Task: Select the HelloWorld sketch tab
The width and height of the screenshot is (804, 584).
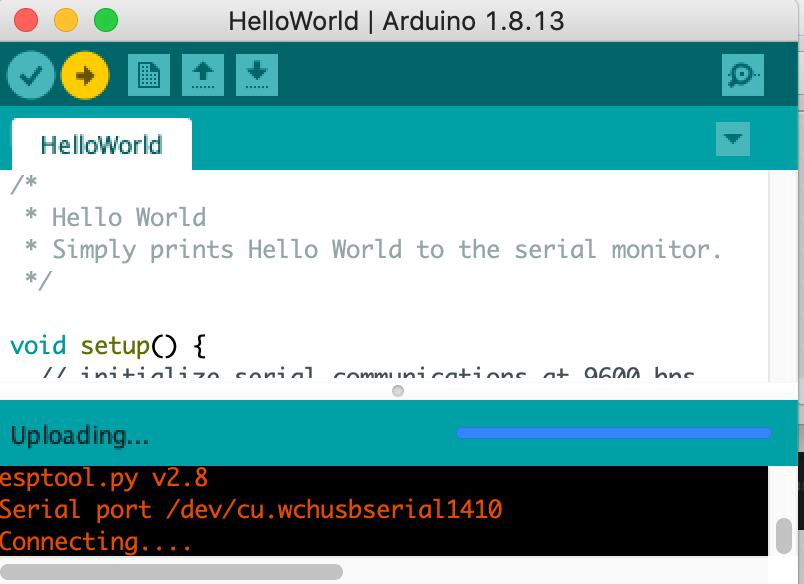Action: 102,145
